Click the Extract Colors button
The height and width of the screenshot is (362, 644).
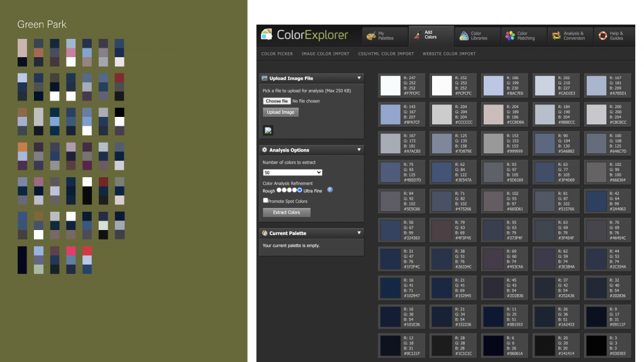tap(287, 212)
